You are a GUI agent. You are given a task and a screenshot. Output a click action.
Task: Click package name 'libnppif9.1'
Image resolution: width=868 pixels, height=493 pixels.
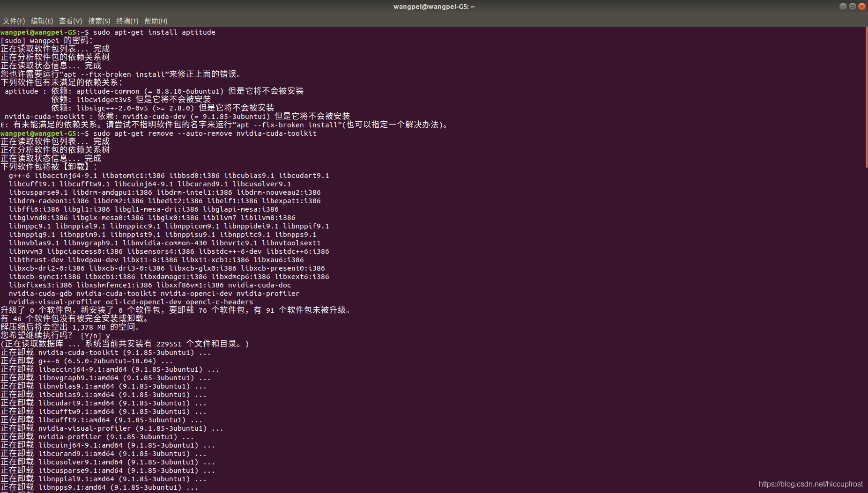(306, 226)
